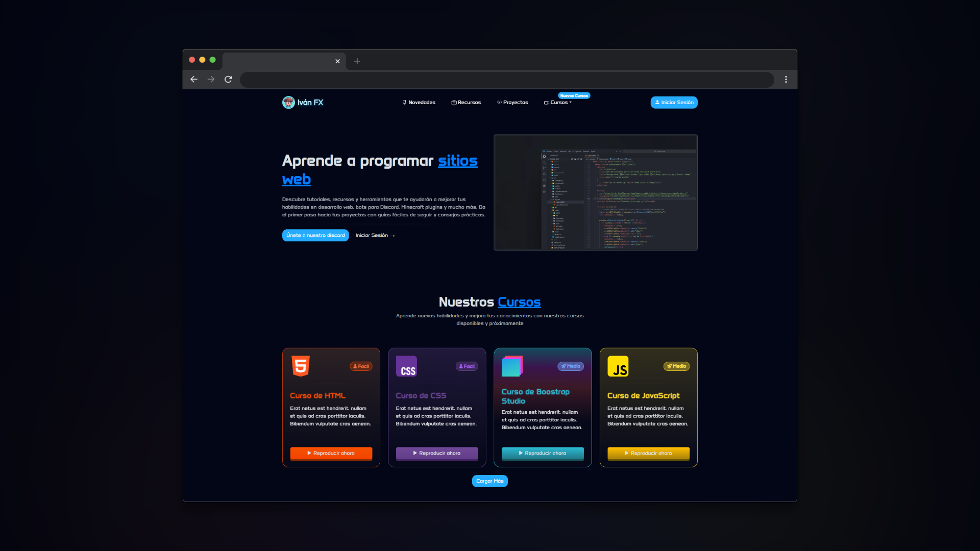Click the camera icon next to Cursos
The width and height of the screenshot is (980, 551).
tap(547, 103)
